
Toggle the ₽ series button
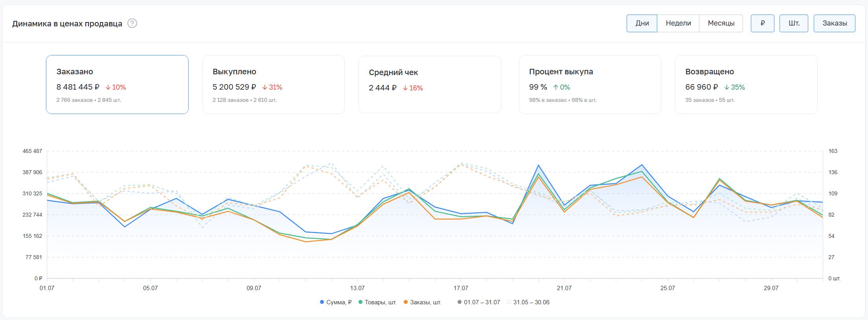[763, 23]
